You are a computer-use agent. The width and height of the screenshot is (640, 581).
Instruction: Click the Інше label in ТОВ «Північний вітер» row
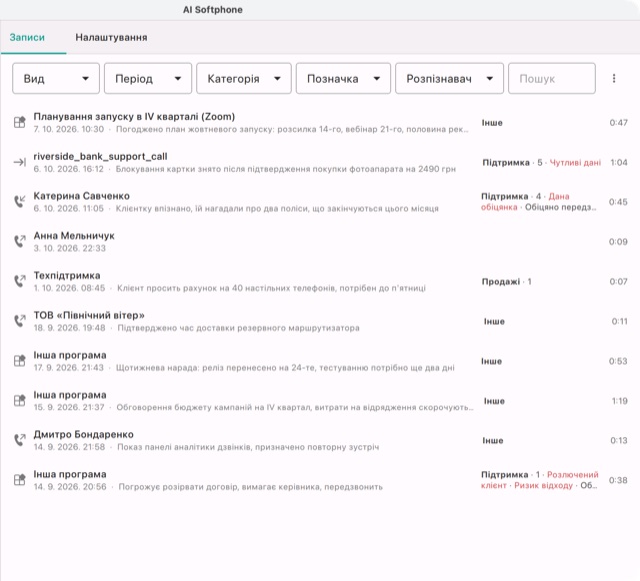pyautogui.click(x=494, y=321)
